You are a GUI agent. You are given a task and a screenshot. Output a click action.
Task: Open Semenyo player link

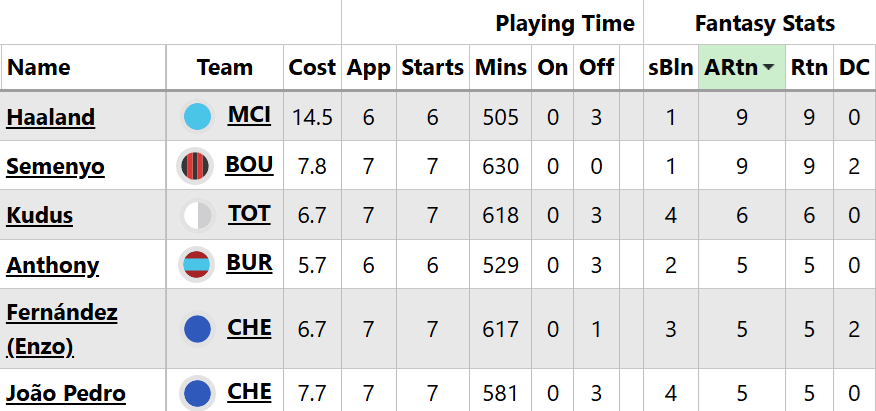pyautogui.click(x=55, y=167)
